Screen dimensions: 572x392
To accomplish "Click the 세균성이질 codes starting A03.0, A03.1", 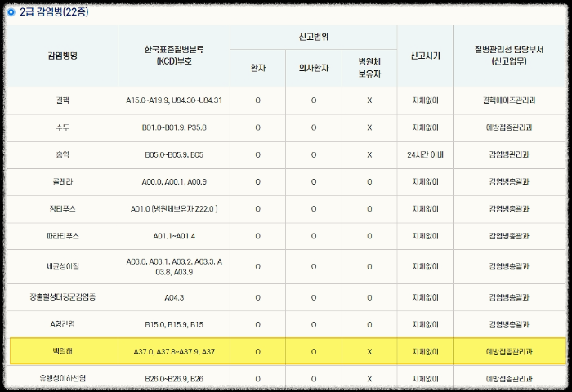I will point(174,266).
